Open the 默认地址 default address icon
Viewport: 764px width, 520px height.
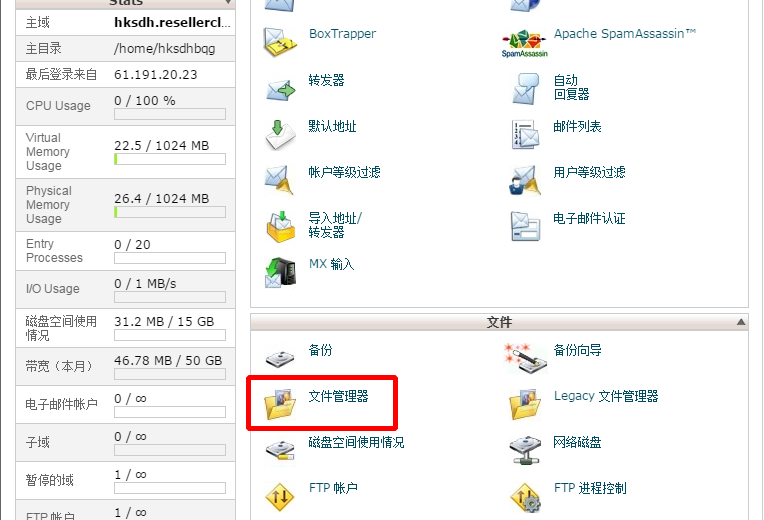[x=280, y=135]
